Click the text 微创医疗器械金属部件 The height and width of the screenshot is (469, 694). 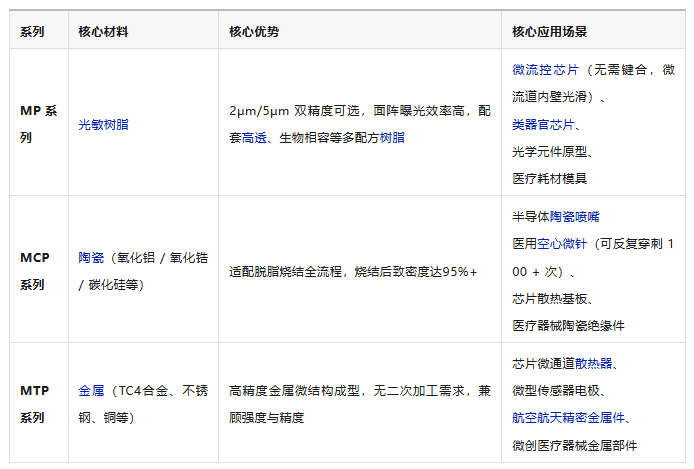click(574, 445)
